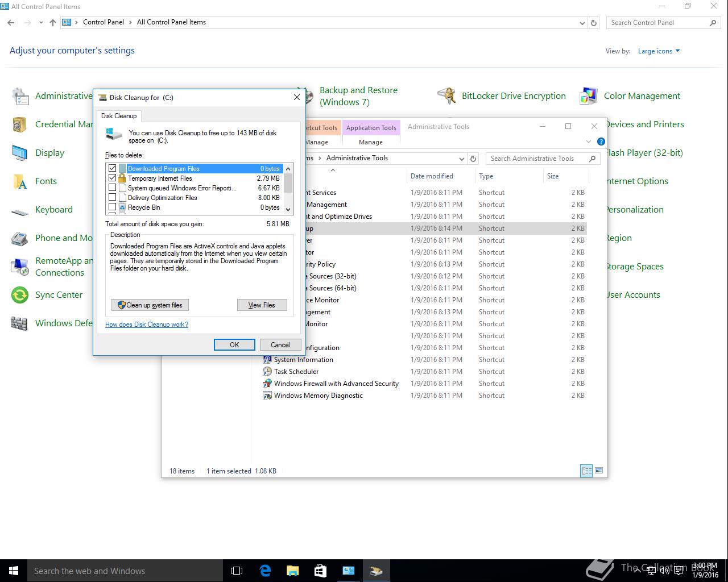Refresh the Control Panel address bar

click(594, 23)
